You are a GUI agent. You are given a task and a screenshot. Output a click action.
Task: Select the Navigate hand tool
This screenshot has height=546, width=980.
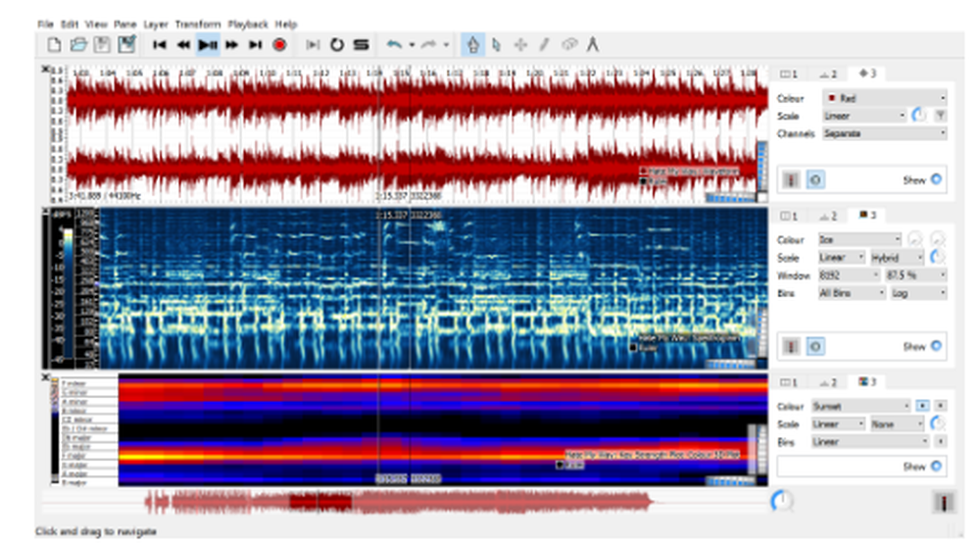point(473,44)
